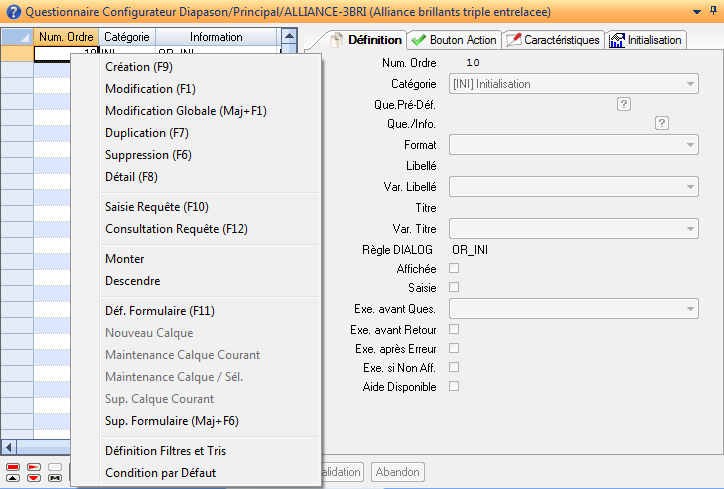The height and width of the screenshot is (489, 724).
Task: Click the red down-arrow icon below grid
Action: (34, 477)
